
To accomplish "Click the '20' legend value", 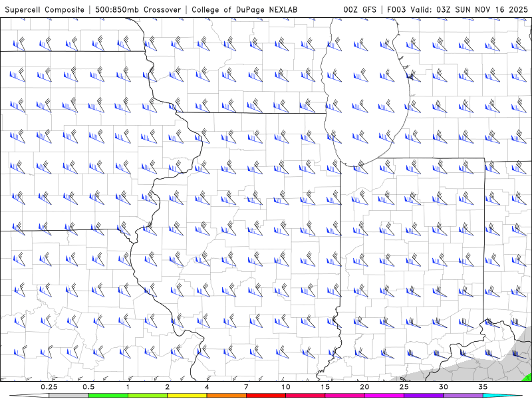I will point(364,387).
